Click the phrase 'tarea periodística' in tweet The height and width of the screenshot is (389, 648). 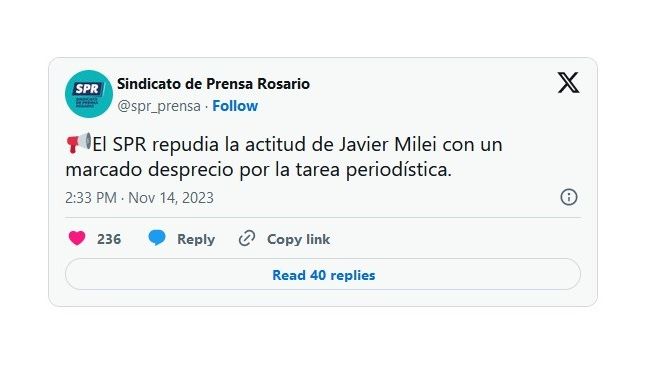373,169
